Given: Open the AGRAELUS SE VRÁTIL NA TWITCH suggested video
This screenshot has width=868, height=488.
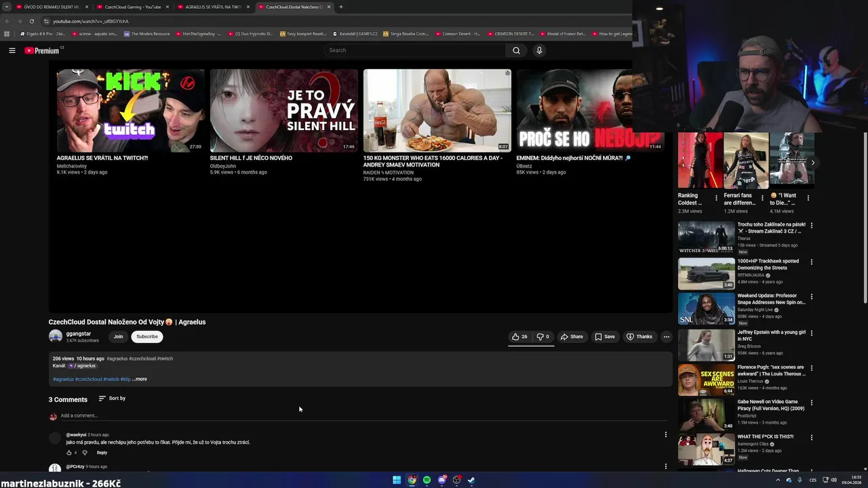Looking at the screenshot, I should [130, 110].
